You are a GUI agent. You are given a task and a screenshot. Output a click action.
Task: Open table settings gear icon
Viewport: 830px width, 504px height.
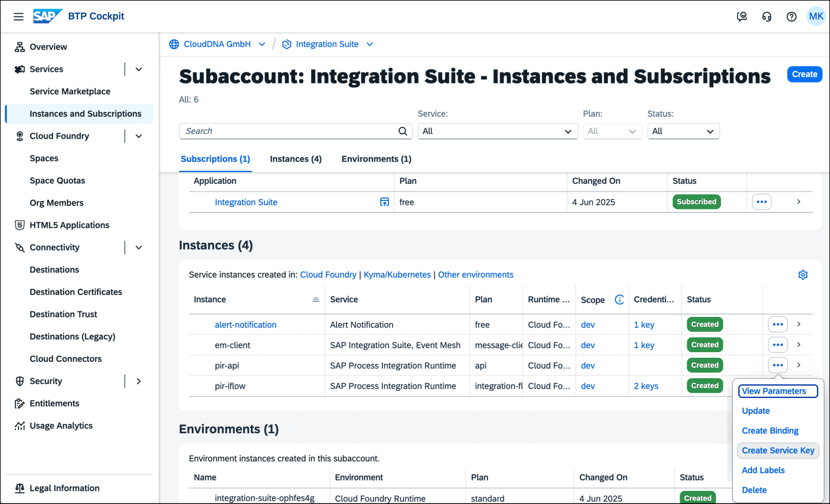tap(803, 275)
